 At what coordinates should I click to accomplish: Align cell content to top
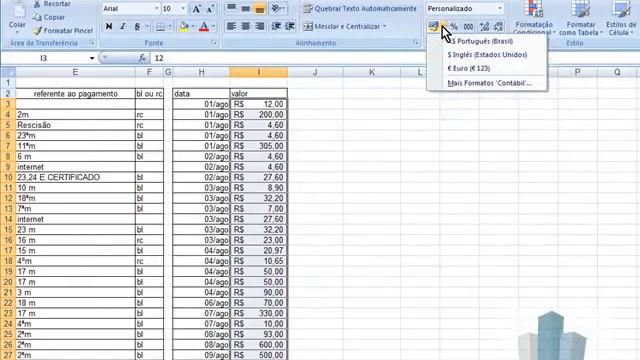tap(231, 8)
